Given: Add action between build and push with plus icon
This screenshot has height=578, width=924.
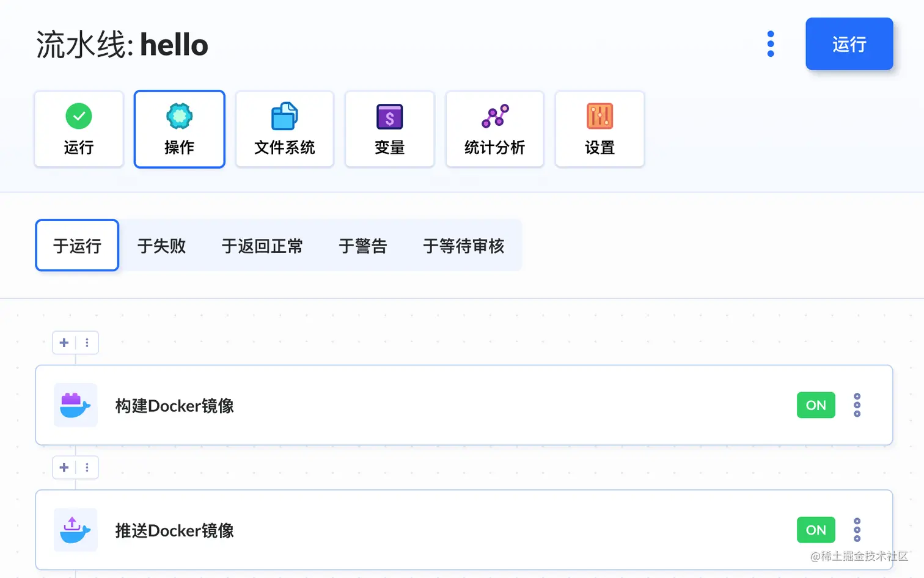Looking at the screenshot, I should click(64, 467).
